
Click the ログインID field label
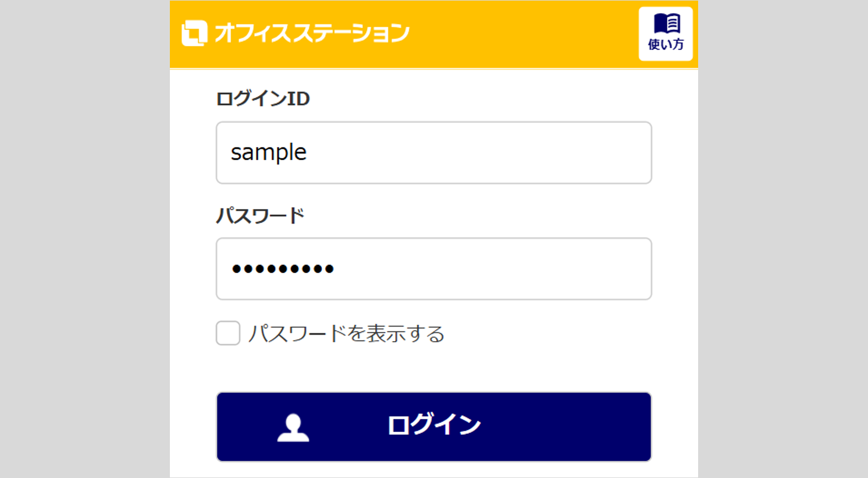(x=262, y=98)
